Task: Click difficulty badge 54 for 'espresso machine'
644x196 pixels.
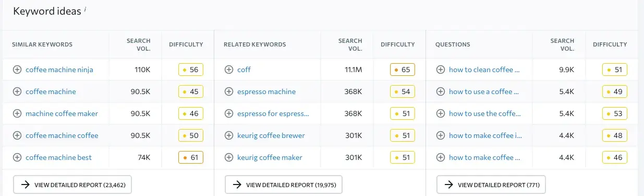Action: (402, 91)
